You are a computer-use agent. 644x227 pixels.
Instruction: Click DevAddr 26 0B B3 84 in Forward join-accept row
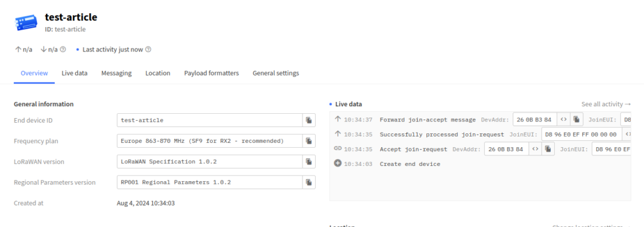click(535, 119)
